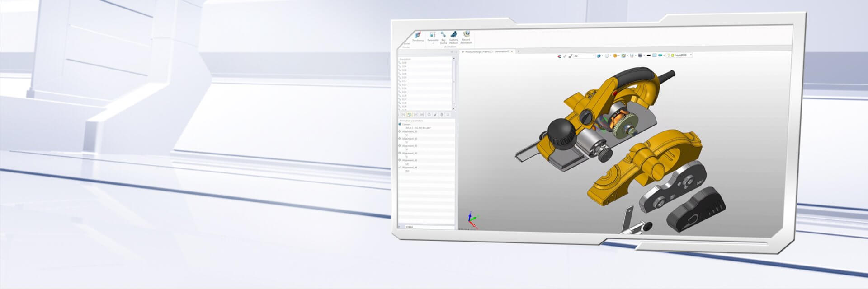Click the orange sphere toolbar icon

[x=615, y=56]
